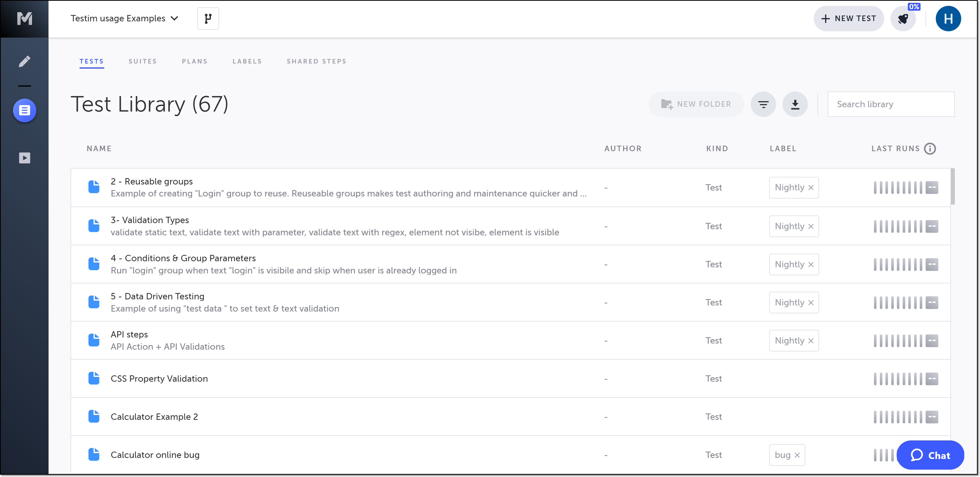
Task: Click last runs bars for Calculator Example 2
Action: (x=898, y=417)
